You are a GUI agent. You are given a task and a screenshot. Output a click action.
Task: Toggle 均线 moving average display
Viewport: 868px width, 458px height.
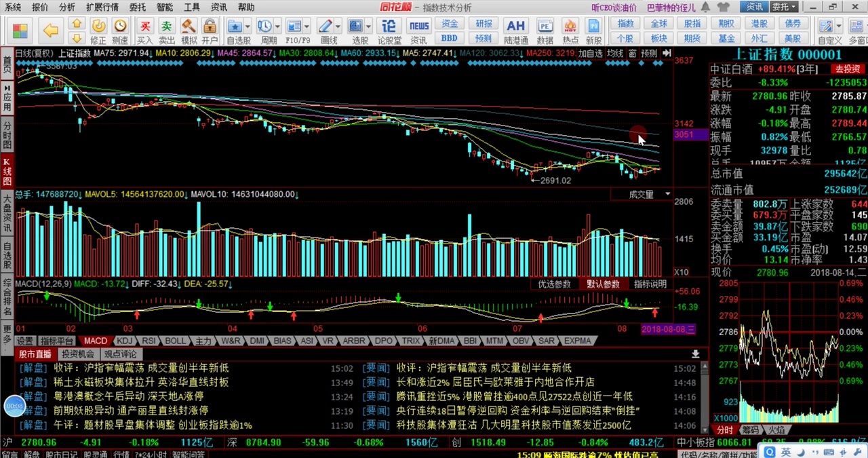tap(615, 53)
